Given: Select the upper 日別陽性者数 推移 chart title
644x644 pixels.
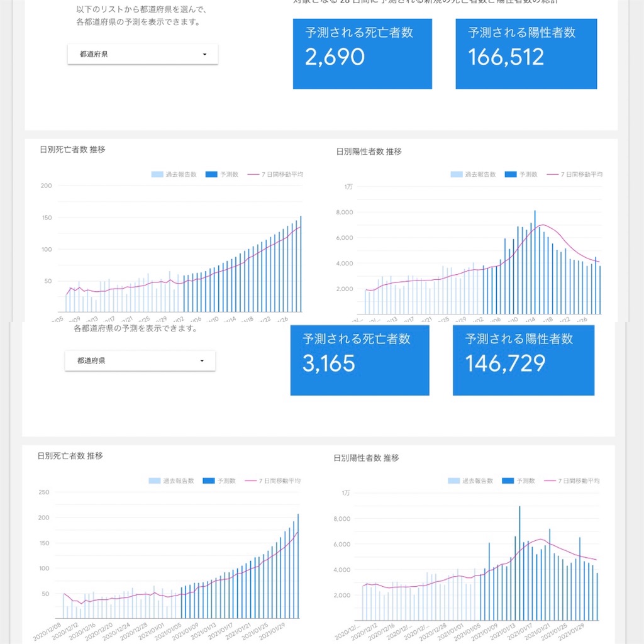Looking at the screenshot, I should point(369,152).
